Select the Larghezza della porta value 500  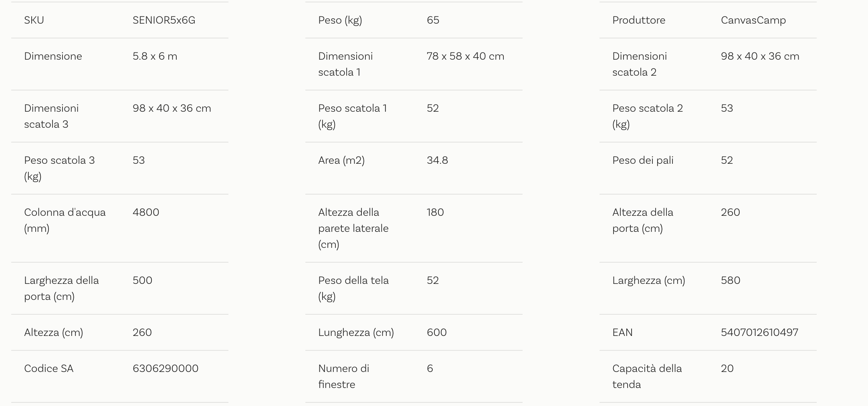coord(143,280)
